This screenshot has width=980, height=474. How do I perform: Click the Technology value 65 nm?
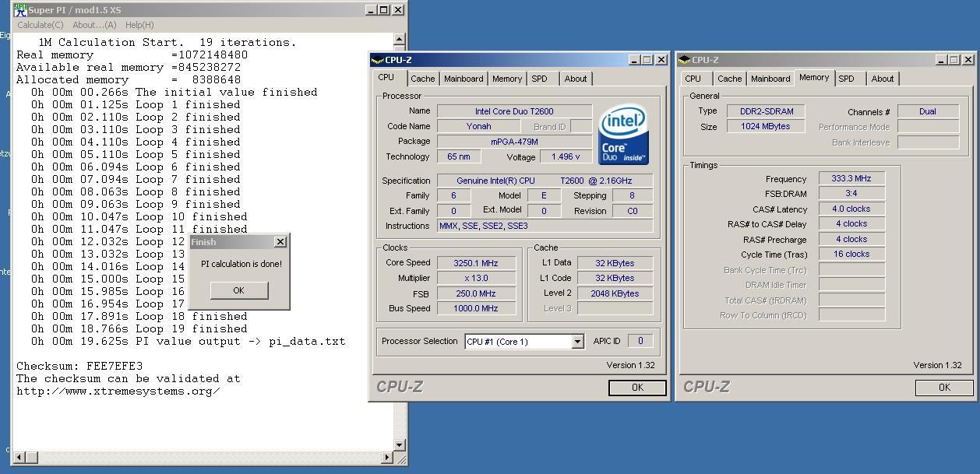pos(459,156)
